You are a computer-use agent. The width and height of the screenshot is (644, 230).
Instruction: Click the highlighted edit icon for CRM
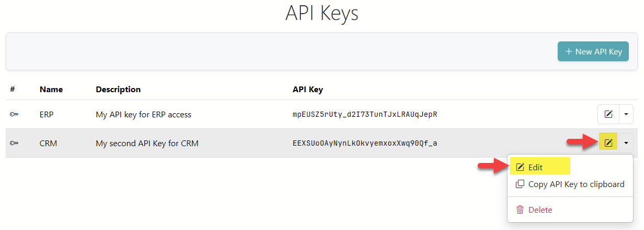point(608,143)
